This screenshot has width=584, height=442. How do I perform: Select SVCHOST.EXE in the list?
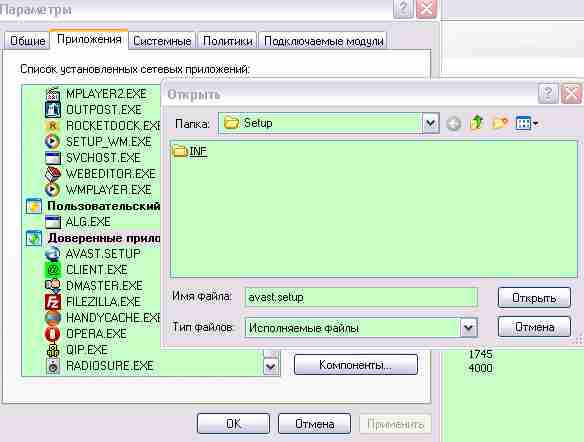[x=103, y=158]
